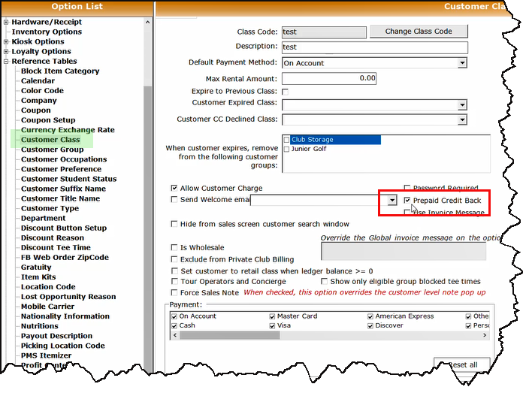The height and width of the screenshot is (393, 532).
Task: Open the Customer Expired Class dropdown
Action: [x=461, y=104]
